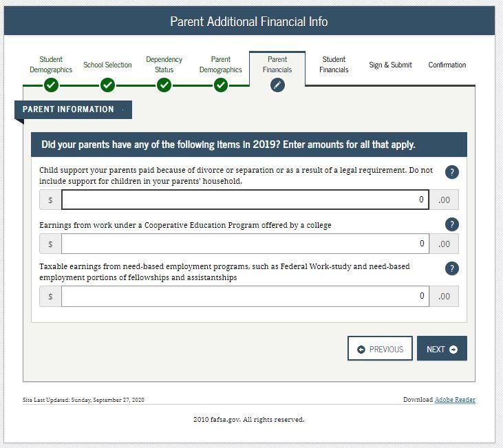Select the Dependency Status step label
Image resolution: width=503 pixels, height=448 pixels.
pyautogui.click(x=164, y=65)
